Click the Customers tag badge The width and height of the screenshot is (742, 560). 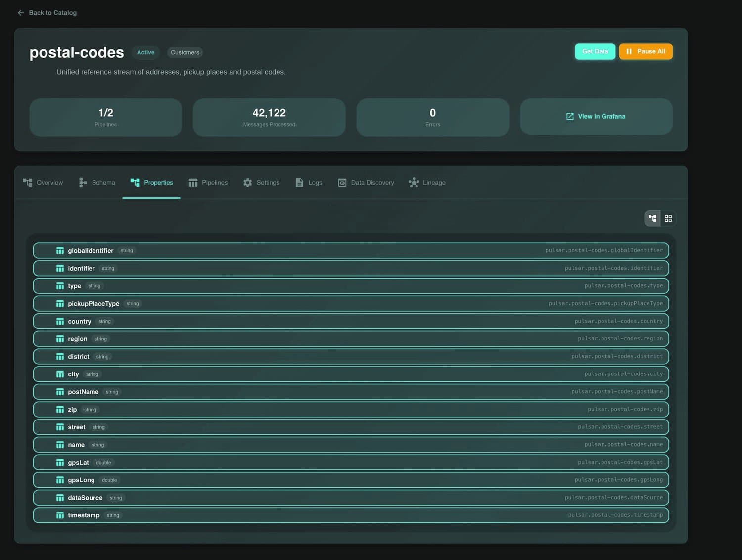click(x=185, y=52)
